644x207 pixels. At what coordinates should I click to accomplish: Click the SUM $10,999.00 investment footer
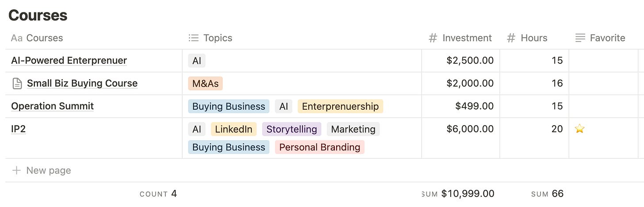tap(459, 194)
